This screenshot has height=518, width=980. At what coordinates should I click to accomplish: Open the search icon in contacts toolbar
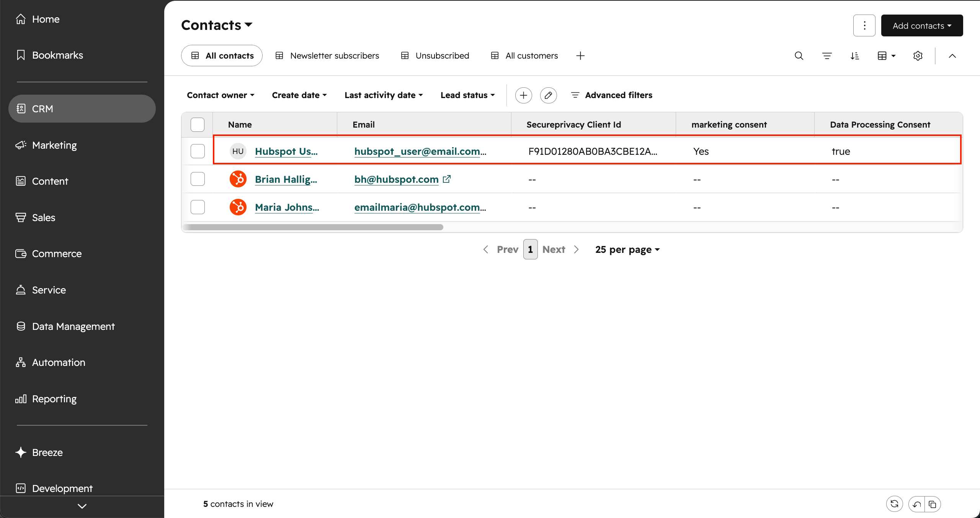coord(799,56)
